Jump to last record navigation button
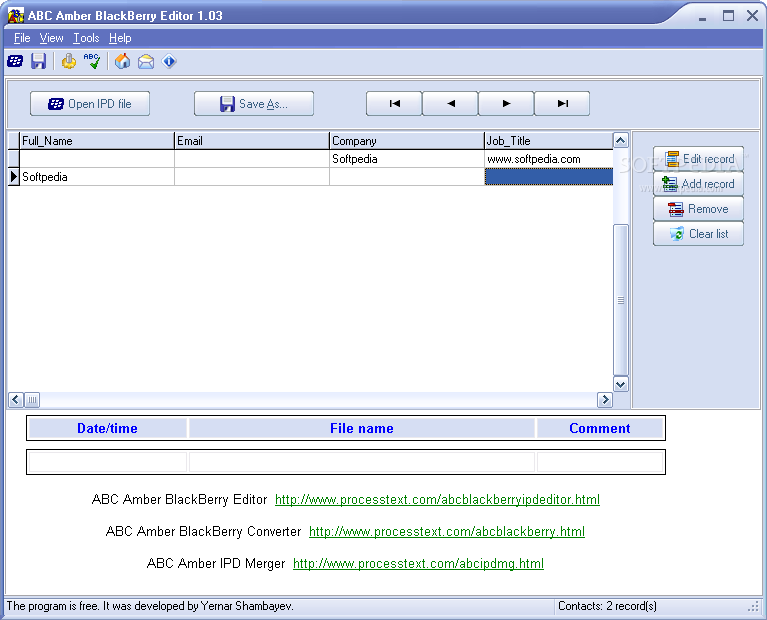This screenshot has width=767, height=620. click(x=563, y=104)
